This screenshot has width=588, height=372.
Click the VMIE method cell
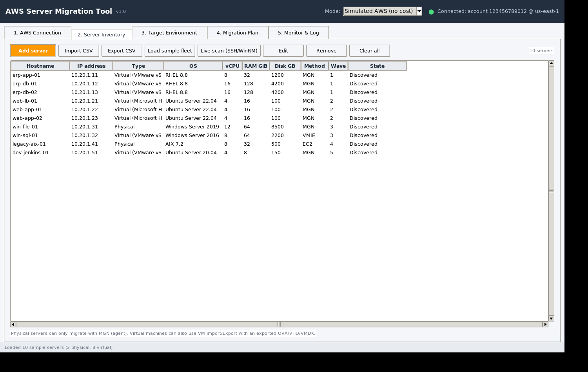[x=309, y=135]
